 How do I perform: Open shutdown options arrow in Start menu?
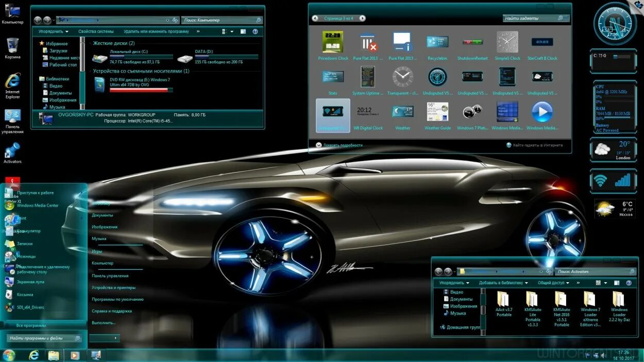coord(115,338)
